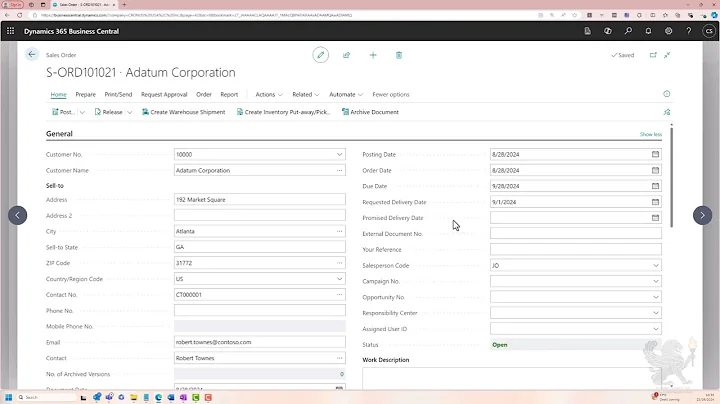The height and width of the screenshot is (404, 720).
Task: Switch to the Home tab
Action: (58, 94)
